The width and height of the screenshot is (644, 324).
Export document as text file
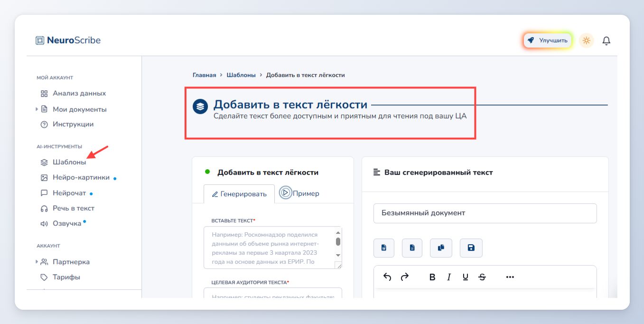412,248
